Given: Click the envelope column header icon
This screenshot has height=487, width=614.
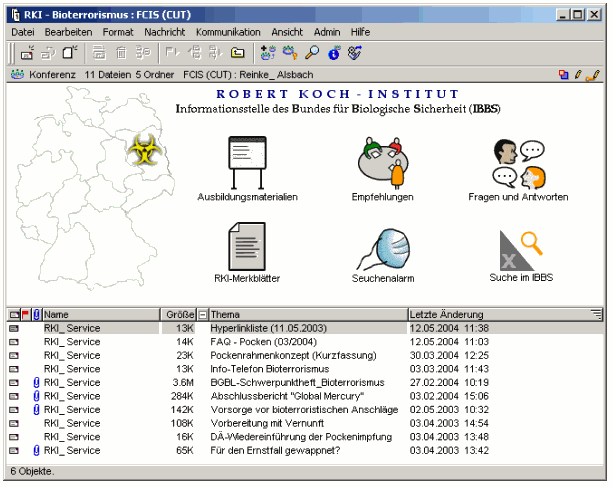Looking at the screenshot, I should coord(14,315).
